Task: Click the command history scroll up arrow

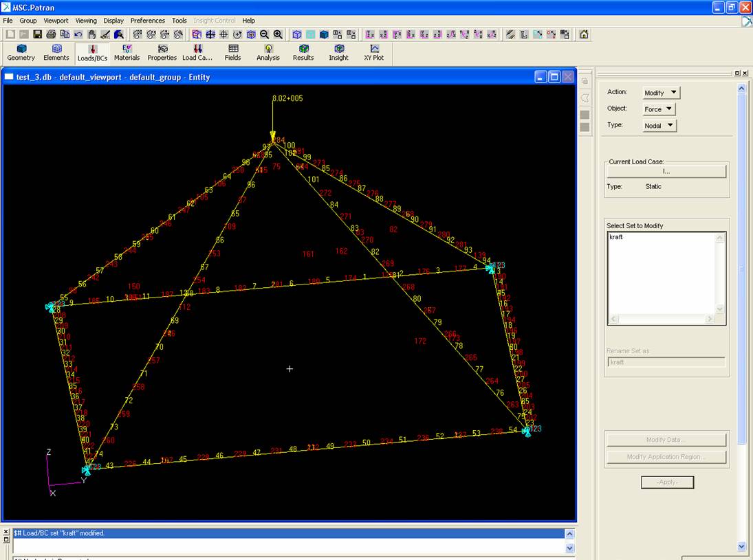Action: tap(569, 534)
